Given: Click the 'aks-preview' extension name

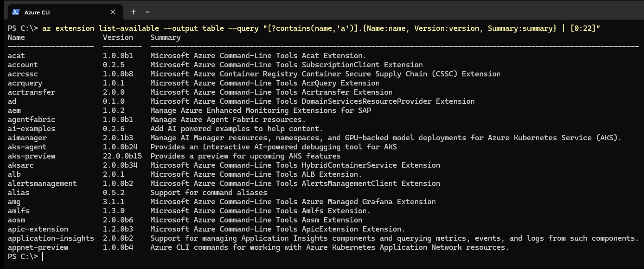Looking at the screenshot, I should click(x=31, y=156).
